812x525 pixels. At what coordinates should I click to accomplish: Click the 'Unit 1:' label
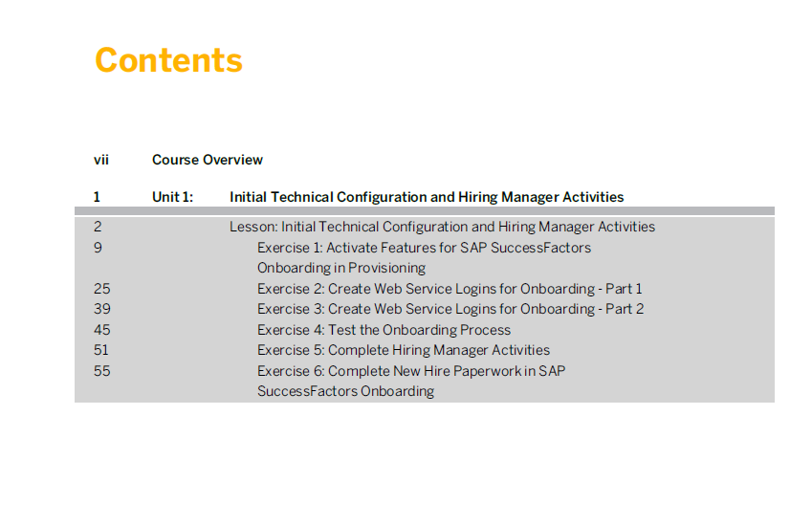tap(172, 197)
